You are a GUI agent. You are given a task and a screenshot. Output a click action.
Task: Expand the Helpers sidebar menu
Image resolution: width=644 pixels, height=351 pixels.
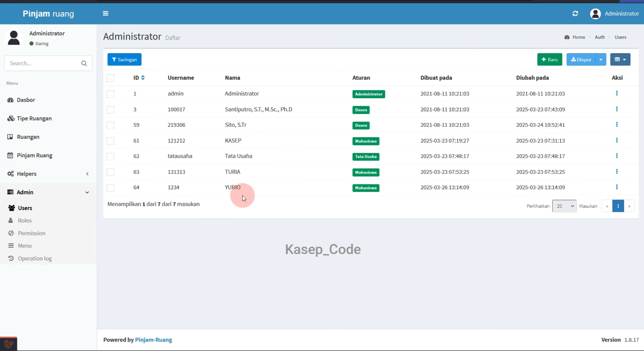(x=48, y=174)
